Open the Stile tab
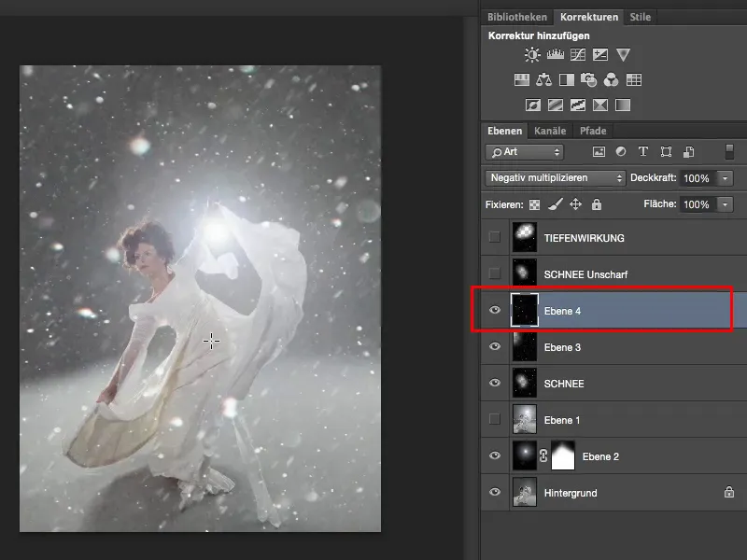The width and height of the screenshot is (747, 560). tap(640, 17)
